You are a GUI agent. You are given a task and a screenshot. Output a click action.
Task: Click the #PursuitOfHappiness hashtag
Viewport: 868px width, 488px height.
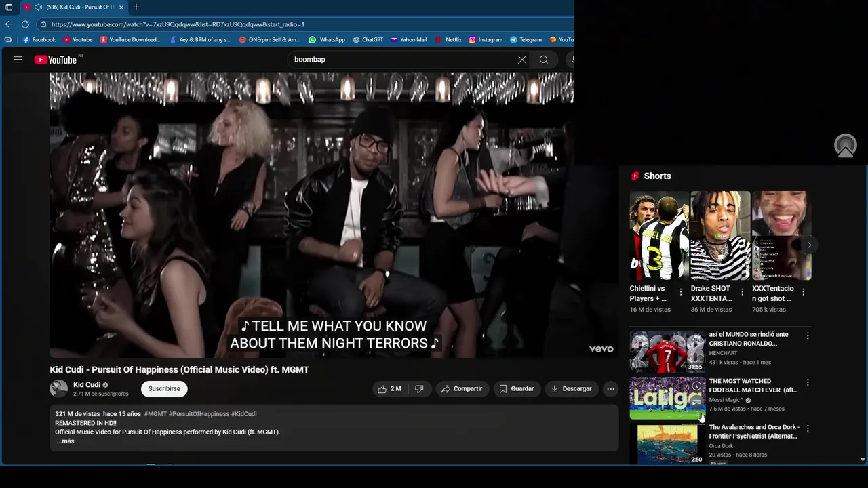click(199, 414)
